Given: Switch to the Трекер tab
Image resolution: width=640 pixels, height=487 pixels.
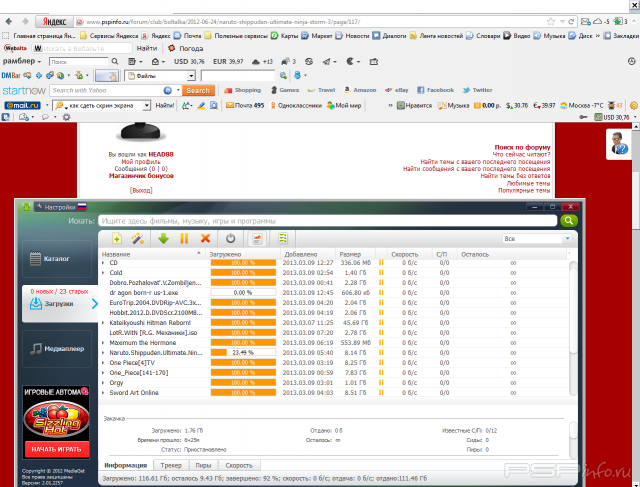Looking at the screenshot, I should coord(172,465).
